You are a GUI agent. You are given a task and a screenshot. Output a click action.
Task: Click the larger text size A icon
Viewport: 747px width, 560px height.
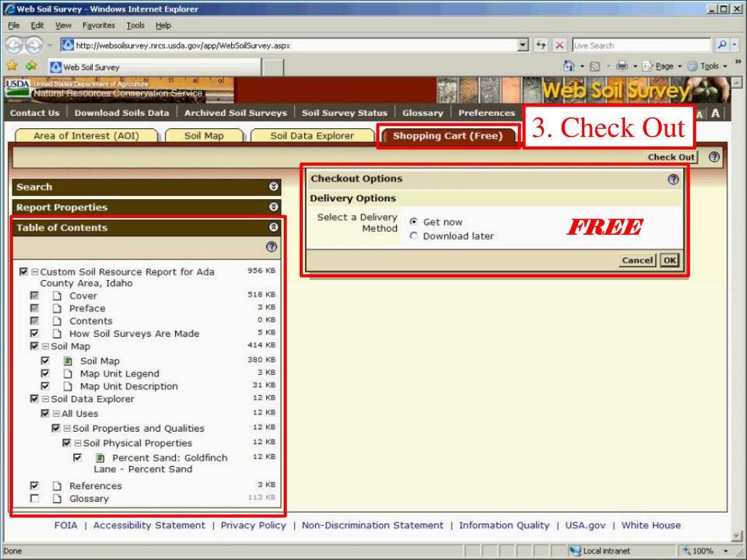point(715,113)
